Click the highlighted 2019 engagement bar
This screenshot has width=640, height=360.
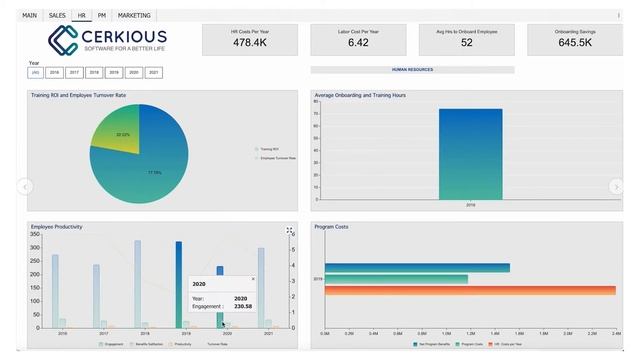click(179, 284)
